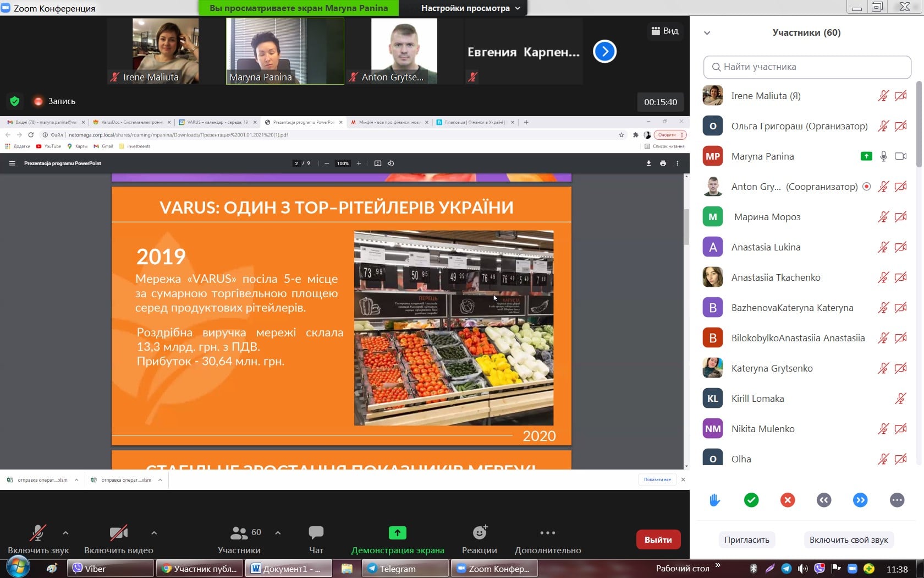The image size is (924, 578).
Task: Click PDF fit to page icon
Action: (378, 163)
